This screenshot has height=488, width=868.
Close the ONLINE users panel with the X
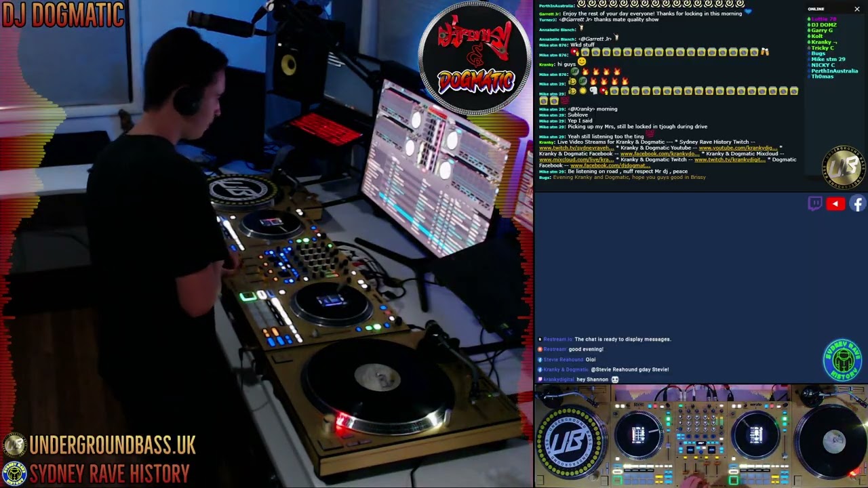pos(857,9)
